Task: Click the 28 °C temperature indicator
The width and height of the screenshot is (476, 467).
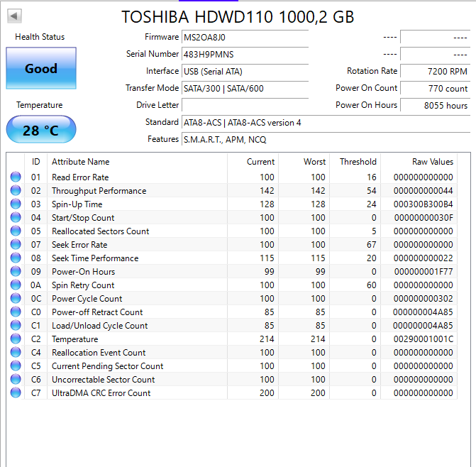Action: (x=41, y=130)
